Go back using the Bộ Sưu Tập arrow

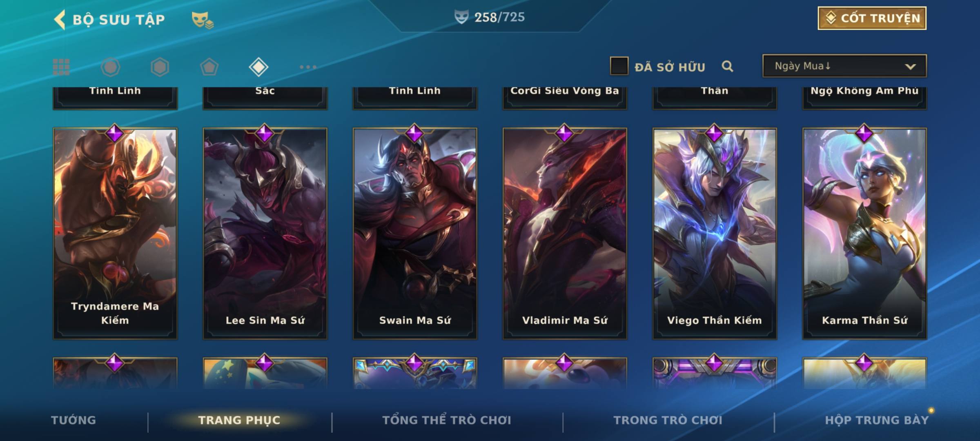(x=60, y=20)
